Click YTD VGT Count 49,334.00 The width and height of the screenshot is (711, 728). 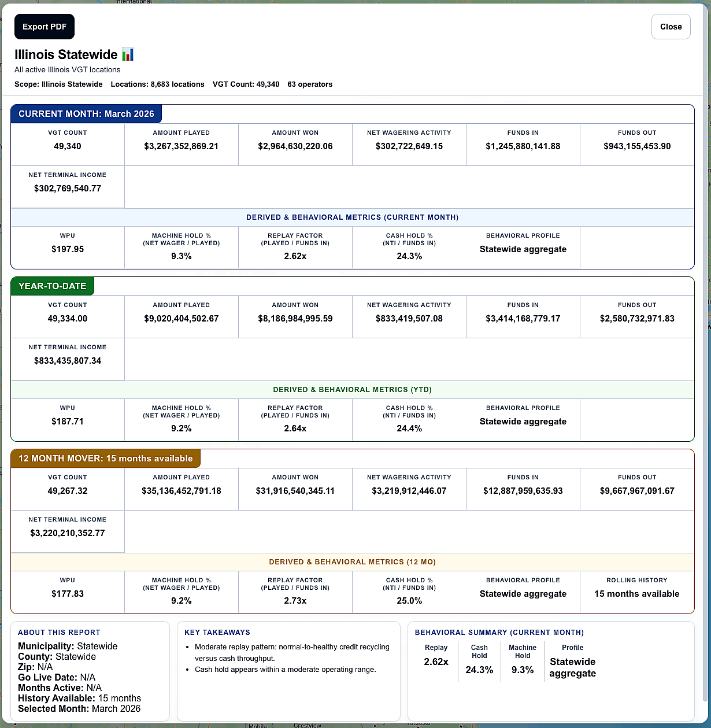point(68,319)
